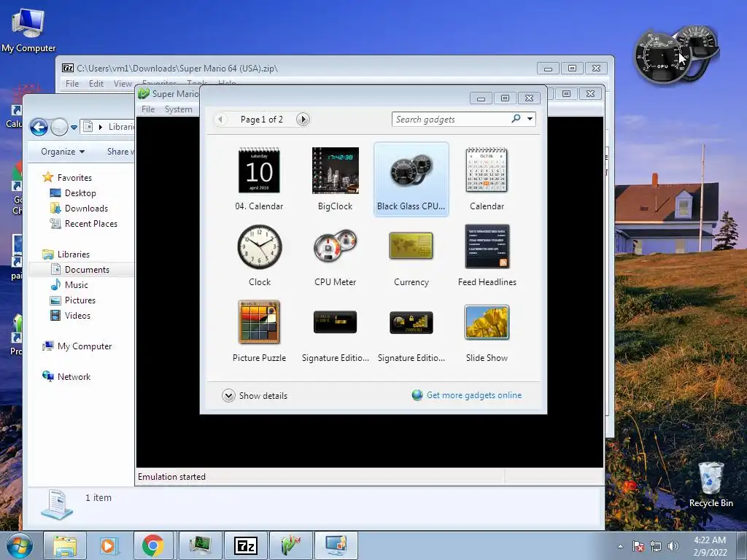This screenshot has height=560, width=747.
Task: Switch to 7-Zip in taskbar
Action: pyautogui.click(x=245, y=545)
